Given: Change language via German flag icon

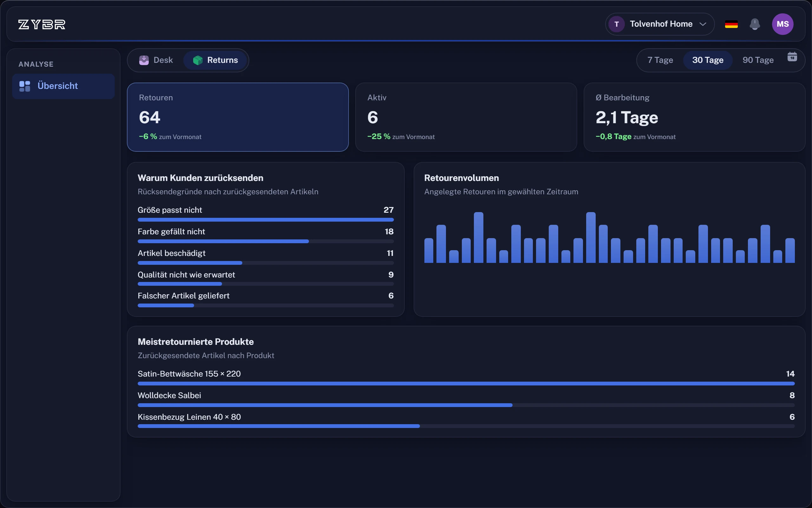Looking at the screenshot, I should pyautogui.click(x=731, y=24).
